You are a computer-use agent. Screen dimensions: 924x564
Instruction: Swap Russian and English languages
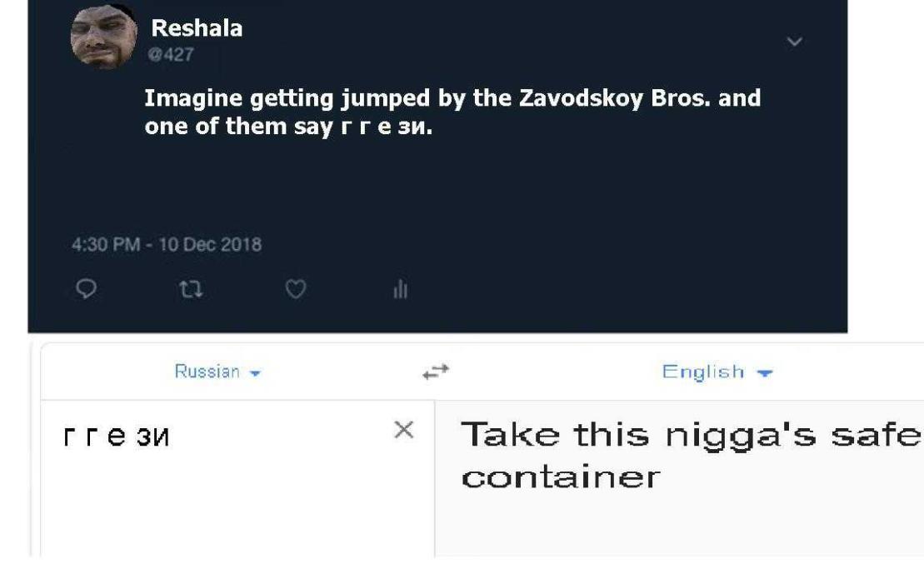click(x=436, y=372)
